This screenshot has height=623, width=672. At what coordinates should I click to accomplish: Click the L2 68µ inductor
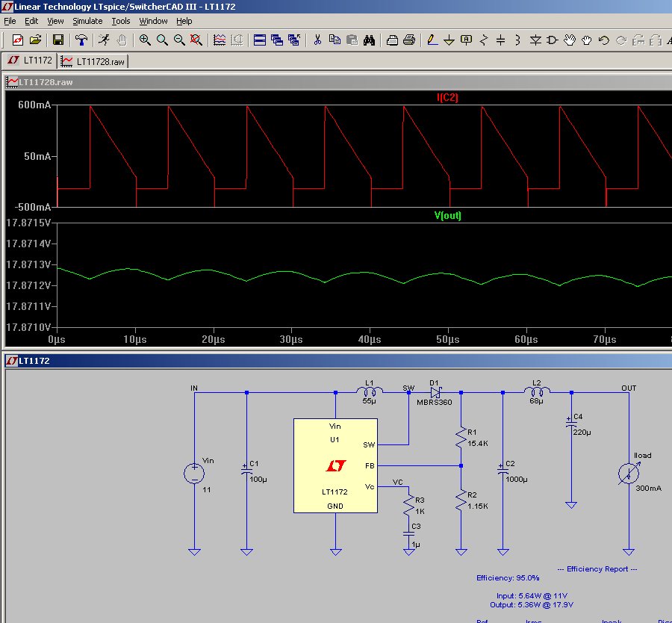[x=537, y=391]
